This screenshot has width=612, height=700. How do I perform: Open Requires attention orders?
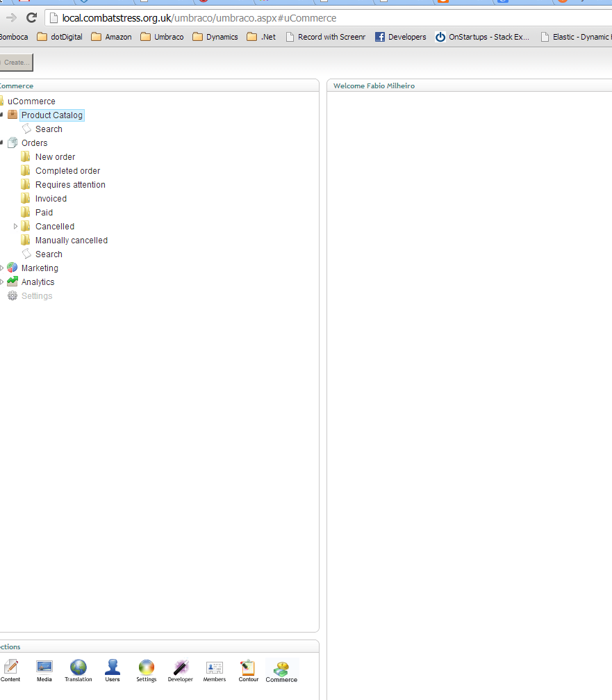point(70,184)
